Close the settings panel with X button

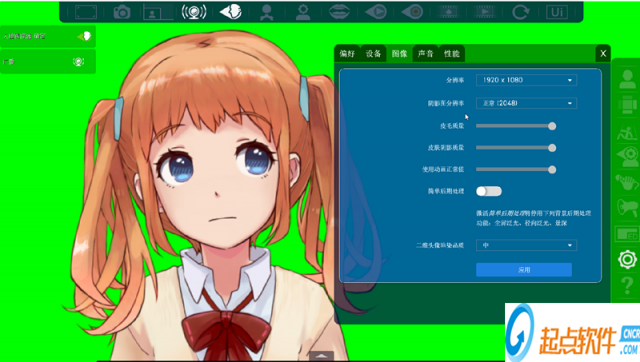(603, 53)
